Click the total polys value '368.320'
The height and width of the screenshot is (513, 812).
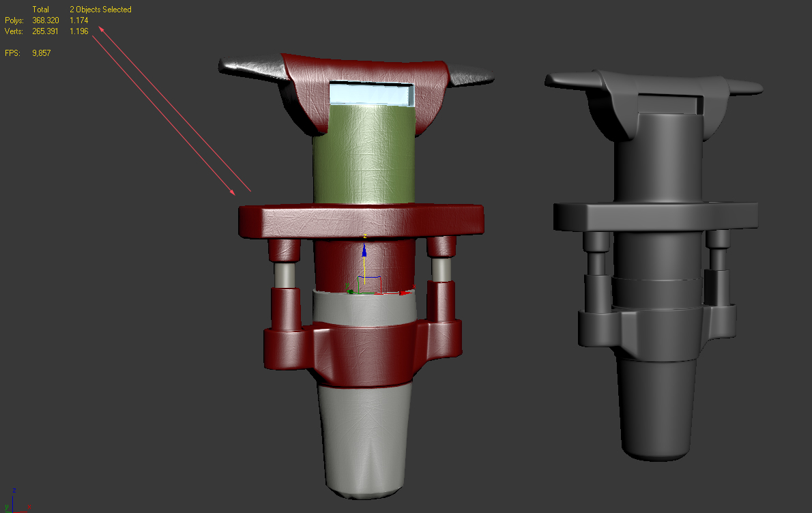point(46,20)
